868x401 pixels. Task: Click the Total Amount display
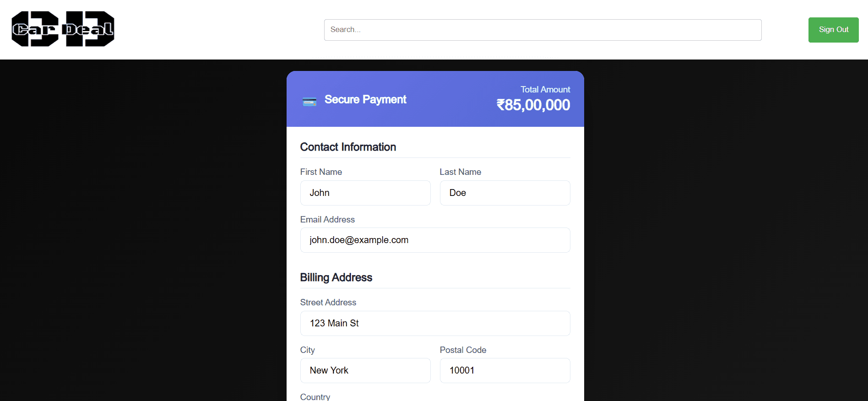point(545,89)
